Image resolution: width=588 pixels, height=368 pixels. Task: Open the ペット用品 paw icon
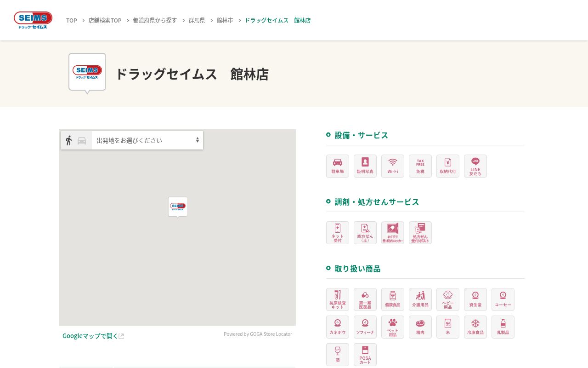click(x=393, y=327)
